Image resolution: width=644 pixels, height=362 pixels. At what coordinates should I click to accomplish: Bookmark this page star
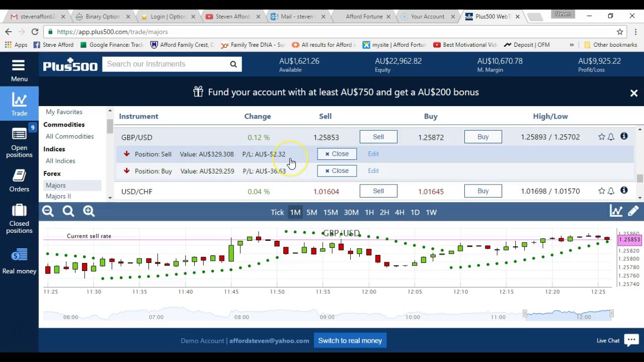[620, 32]
